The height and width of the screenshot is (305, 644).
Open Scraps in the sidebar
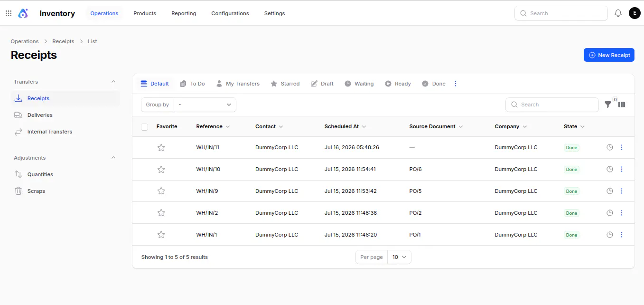65,191
